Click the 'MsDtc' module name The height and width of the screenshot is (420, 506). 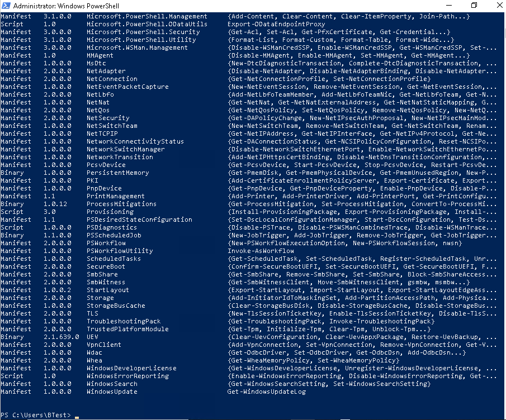(96, 63)
